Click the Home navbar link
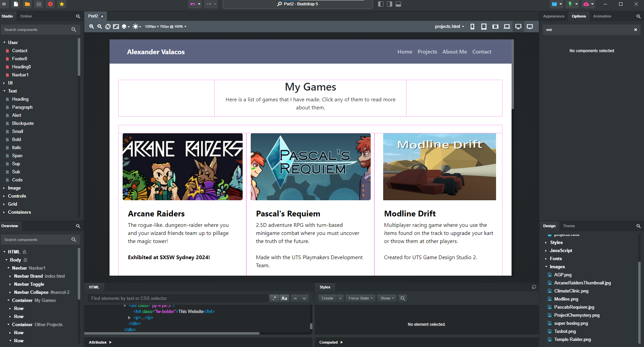The height and width of the screenshot is (347, 644). point(405,51)
